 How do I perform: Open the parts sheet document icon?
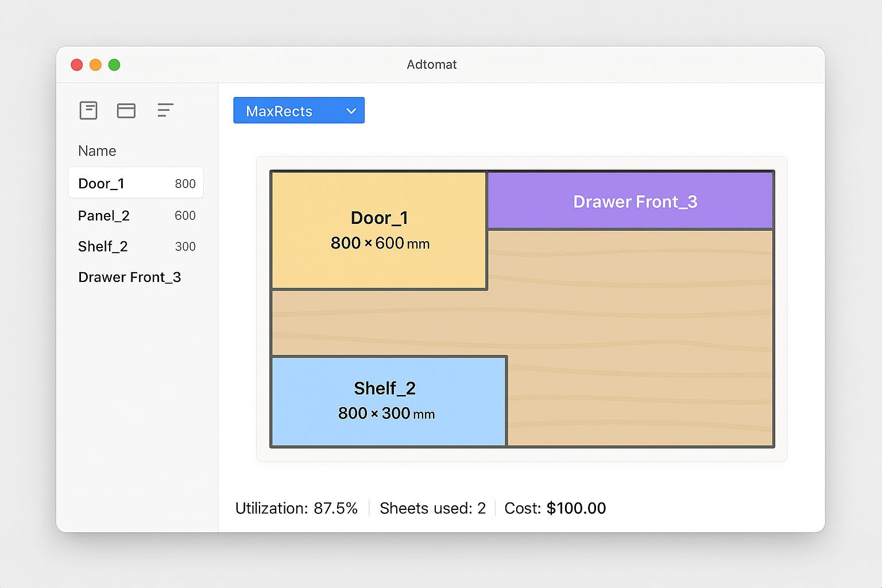[x=88, y=110]
